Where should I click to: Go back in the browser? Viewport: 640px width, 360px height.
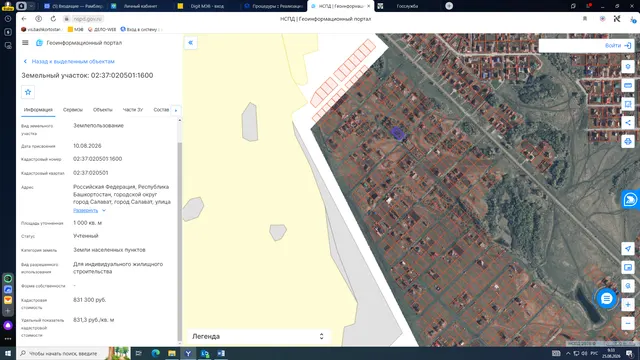[24, 19]
